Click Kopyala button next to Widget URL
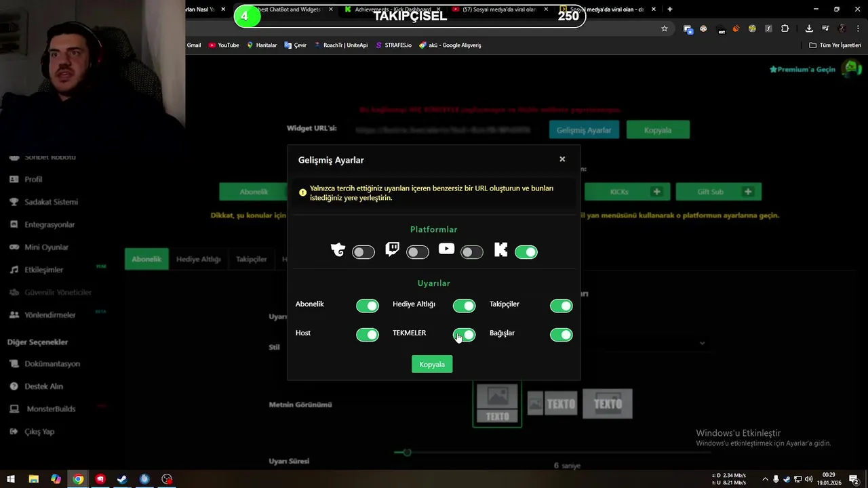Viewport: 868px width, 488px height. [x=658, y=129]
